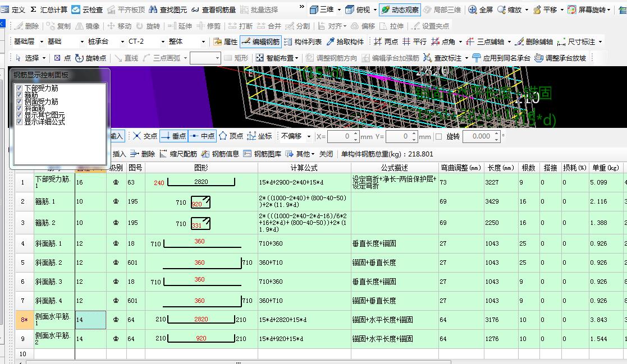
Task: Switch to 三维 3D view
Action: [x=322, y=10]
